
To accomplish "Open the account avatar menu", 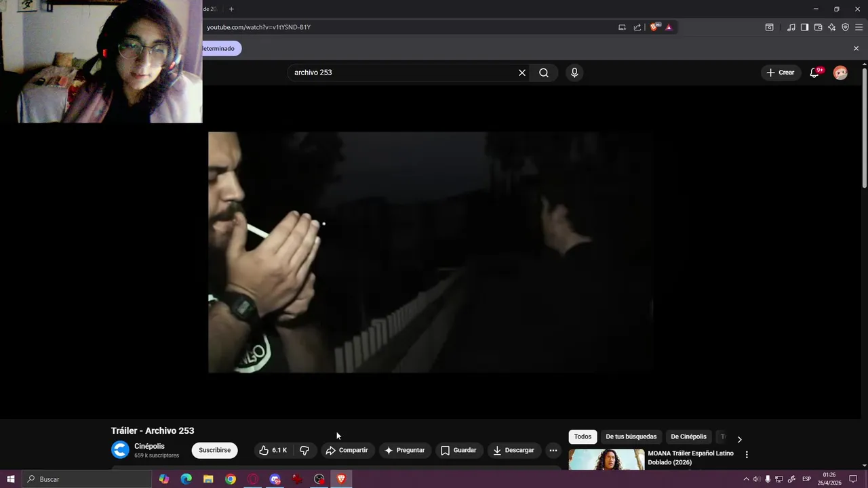I will 840,73.
